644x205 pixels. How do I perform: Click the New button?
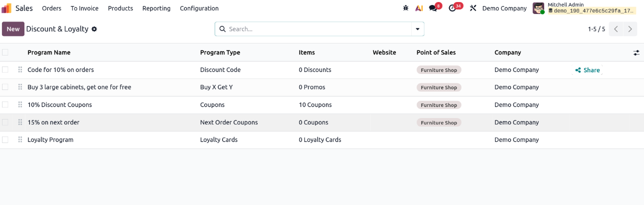click(x=13, y=29)
